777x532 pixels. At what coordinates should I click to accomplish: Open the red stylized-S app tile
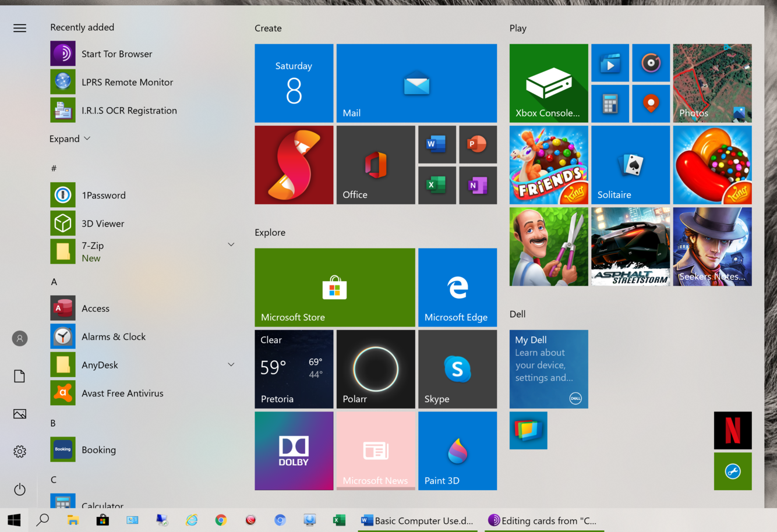tap(294, 165)
